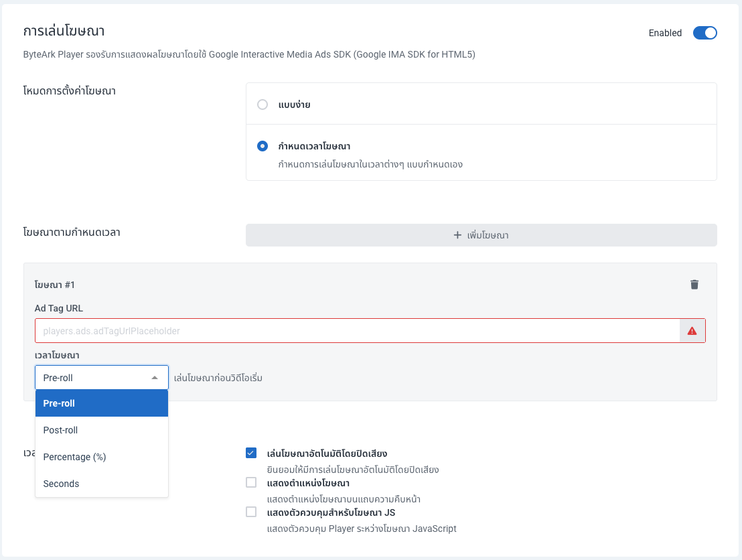Image resolution: width=742 pixels, height=560 pixels.
Task: Click the กำหนดการเล่นโฆษณาในเวลาต่างๆ description text
Action: (370, 164)
